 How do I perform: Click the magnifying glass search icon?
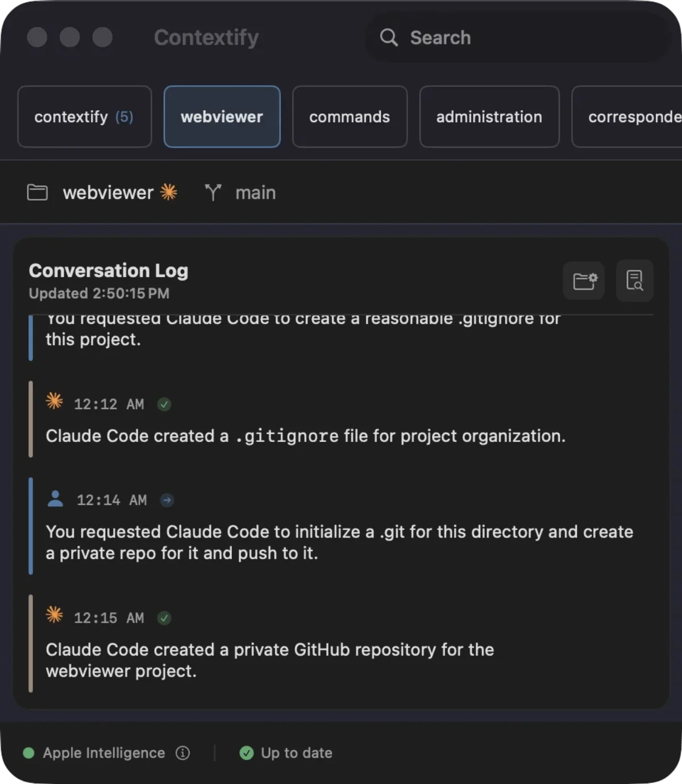389,37
